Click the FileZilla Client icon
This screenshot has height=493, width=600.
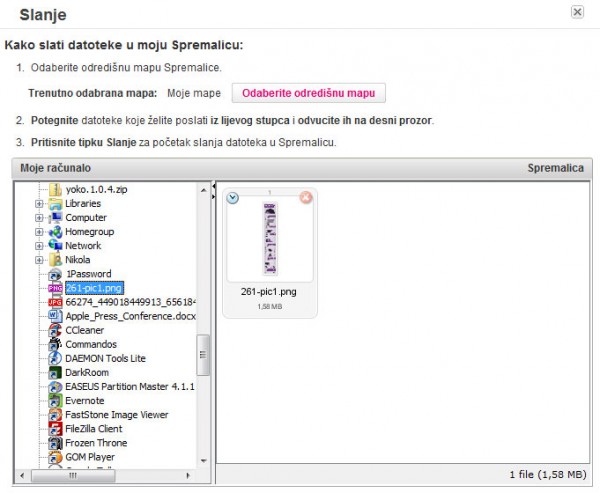coord(55,429)
